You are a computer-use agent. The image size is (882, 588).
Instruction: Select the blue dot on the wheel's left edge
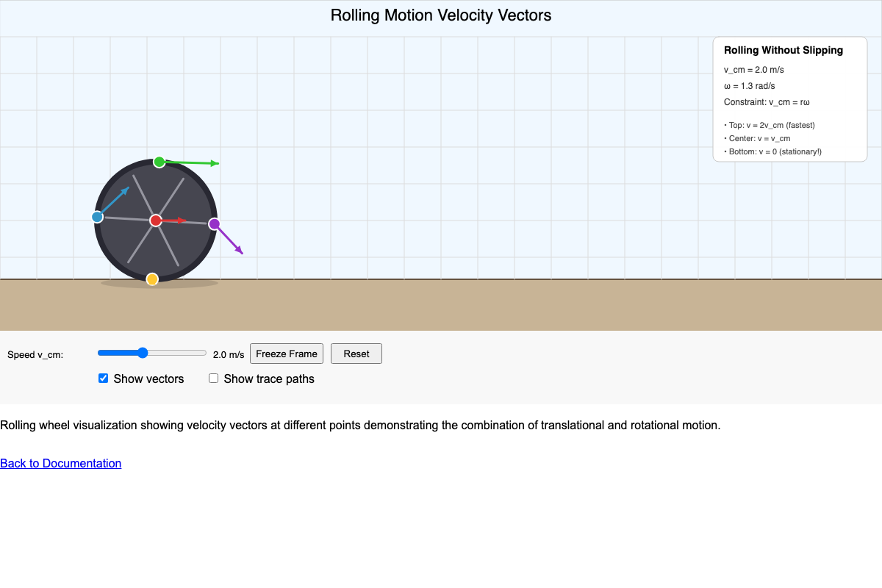pyautogui.click(x=97, y=216)
